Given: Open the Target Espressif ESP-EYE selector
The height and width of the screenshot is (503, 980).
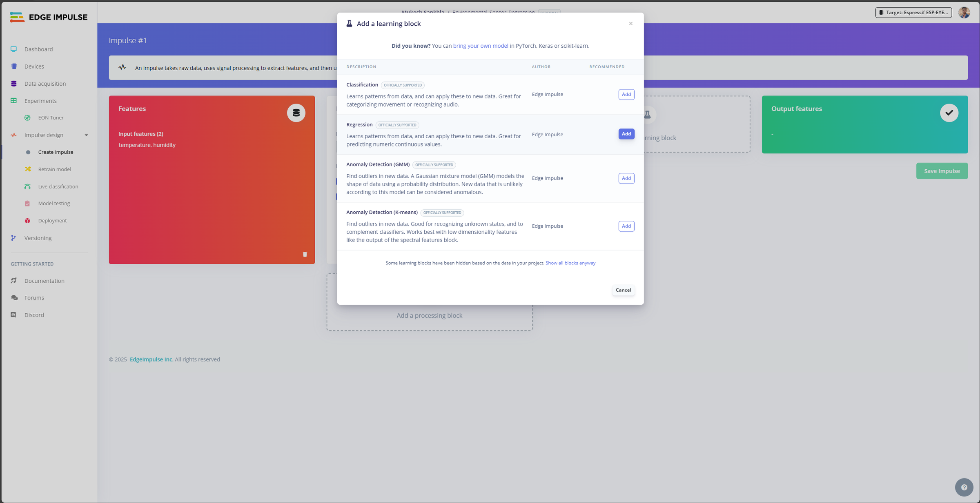Looking at the screenshot, I should coord(913,13).
